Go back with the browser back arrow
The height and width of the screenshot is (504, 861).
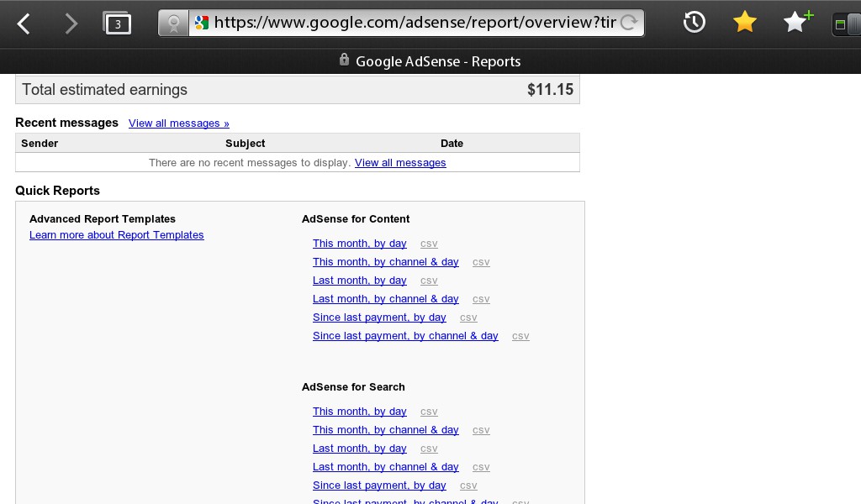[x=23, y=24]
